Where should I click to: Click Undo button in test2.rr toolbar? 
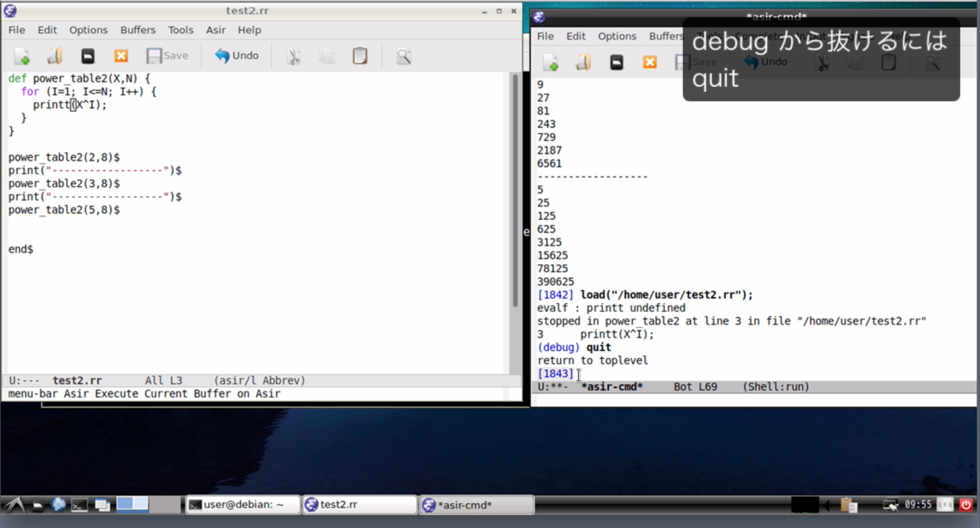point(237,56)
